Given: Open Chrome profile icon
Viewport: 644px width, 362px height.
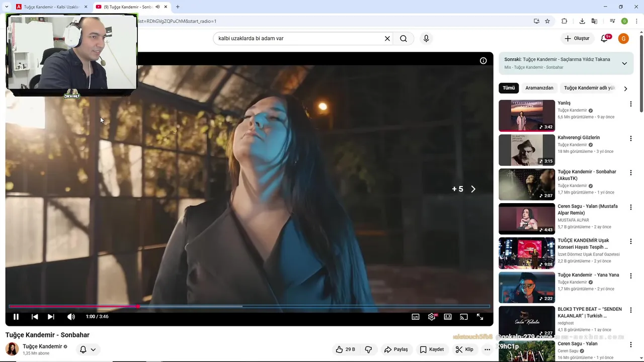Looking at the screenshot, I should pos(624,21).
